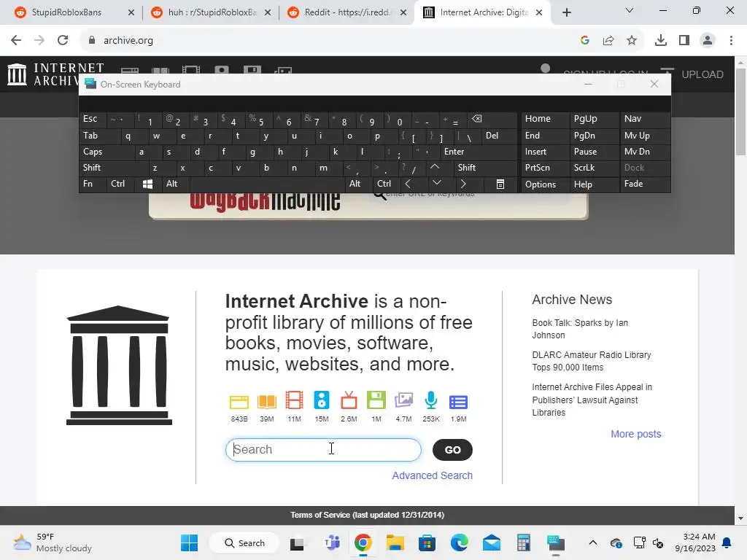Switch to the Reddit i.redd.it tab

(x=347, y=12)
